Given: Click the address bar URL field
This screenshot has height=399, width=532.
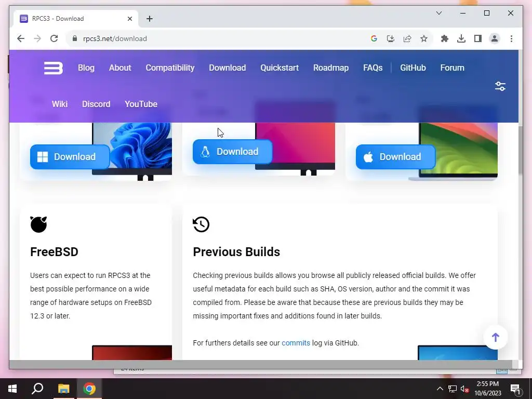Looking at the screenshot, I should [217, 38].
